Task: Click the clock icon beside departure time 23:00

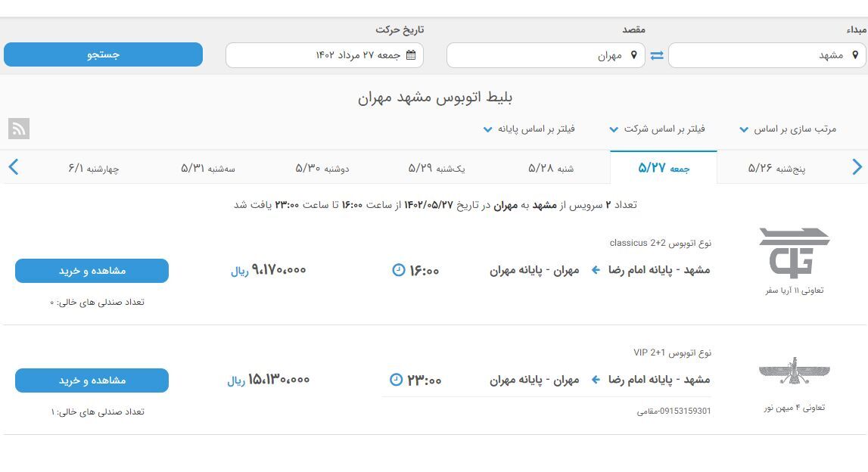Action: 395,379
